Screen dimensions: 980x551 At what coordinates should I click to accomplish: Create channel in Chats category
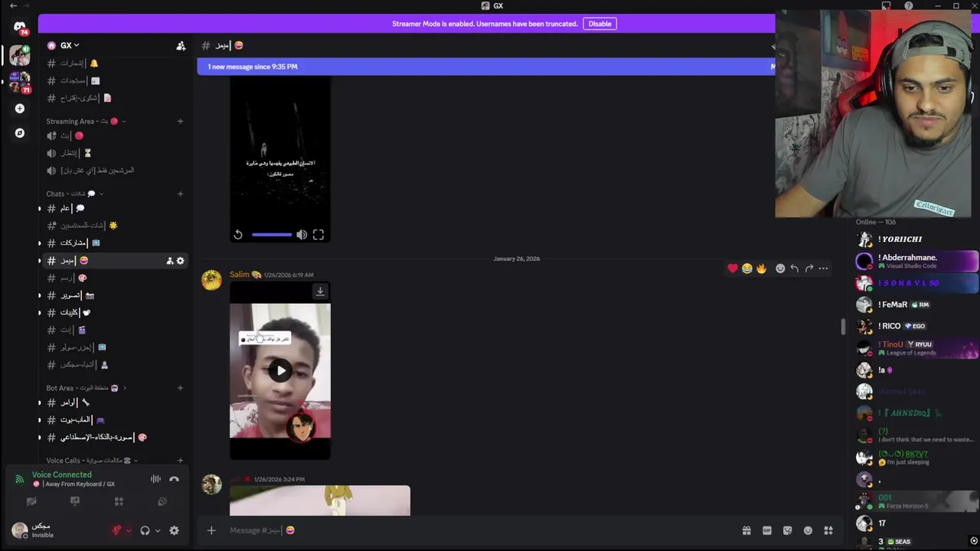pyautogui.click(x=180, y=194)
